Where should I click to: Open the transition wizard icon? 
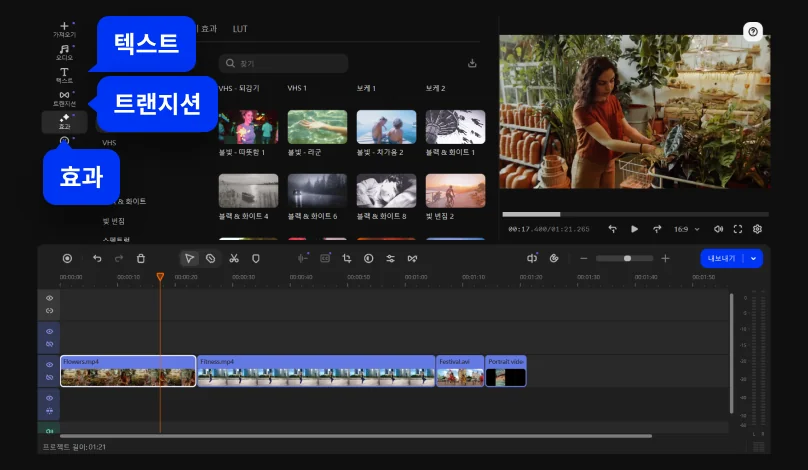pyautogui.click(x=412, y=258)
